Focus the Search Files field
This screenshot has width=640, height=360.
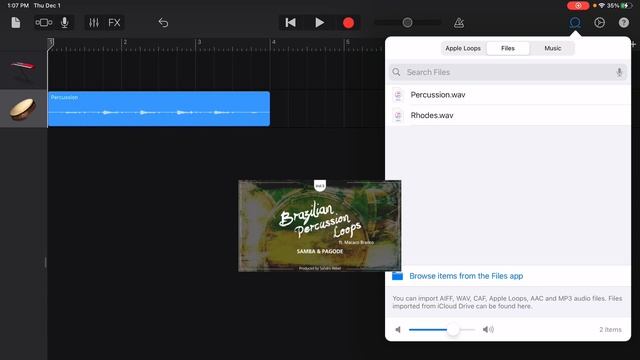pyautogui.click(x=508, y=72)
